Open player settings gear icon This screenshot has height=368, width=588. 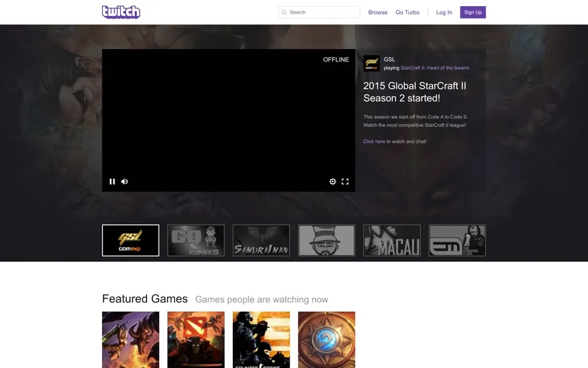pyautogui.click(x=333, y=182)
